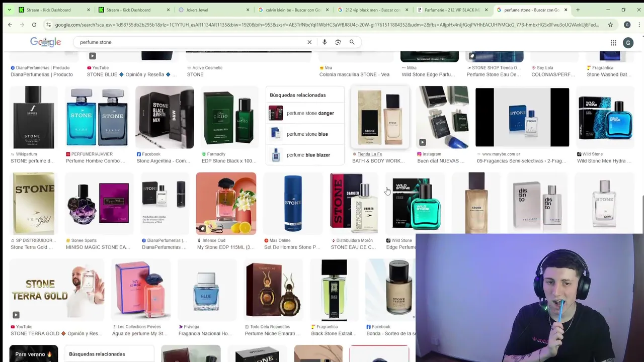Viewport: 644px width, 362px height.
Task: Open the Google apps grid
Action: 613,43
